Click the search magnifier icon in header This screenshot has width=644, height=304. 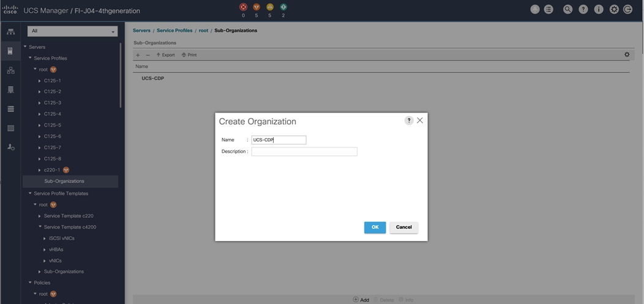pyautogui.click(x=567, y=9)
